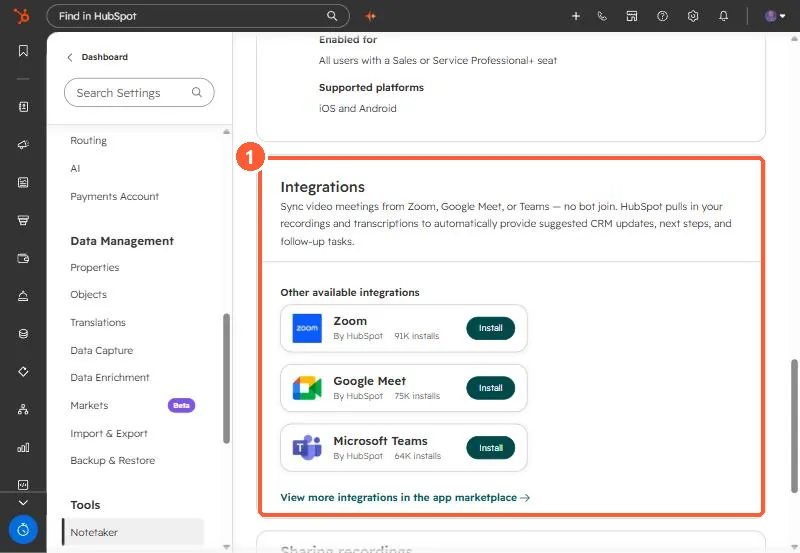
Task: Click the Search Settings magnifier icon
Action: click(196, 92)
